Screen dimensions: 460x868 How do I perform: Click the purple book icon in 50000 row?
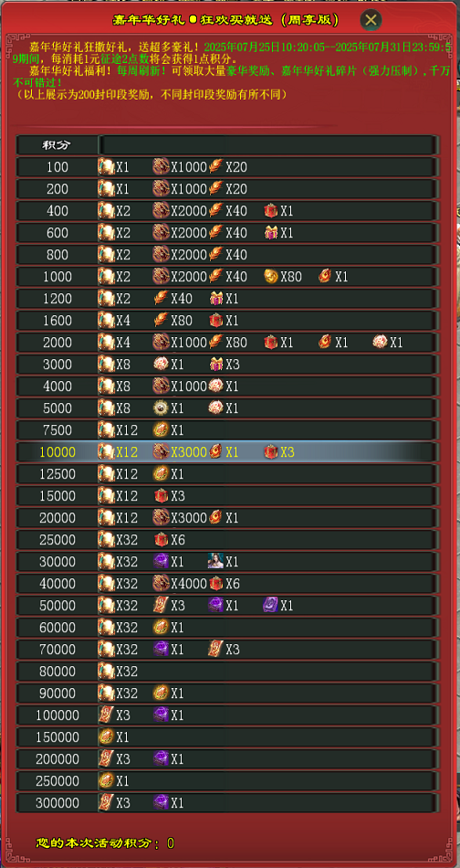pos(270,605)
